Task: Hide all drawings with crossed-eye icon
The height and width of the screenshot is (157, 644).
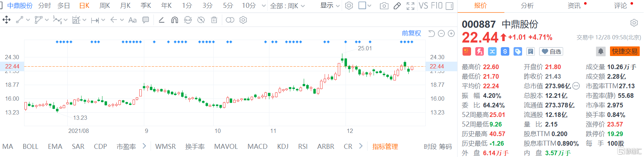Action: tap(201, 20)
